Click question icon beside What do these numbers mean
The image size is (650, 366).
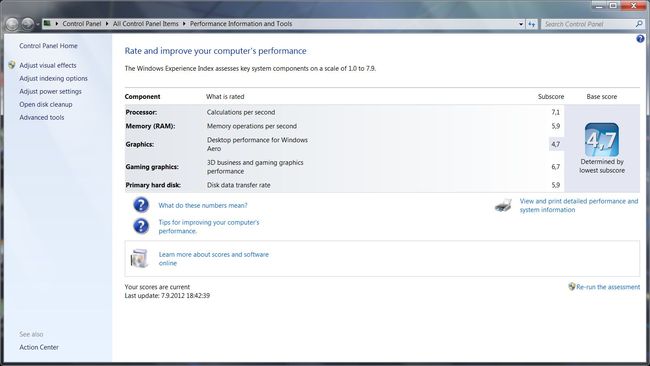pos(141,205)
